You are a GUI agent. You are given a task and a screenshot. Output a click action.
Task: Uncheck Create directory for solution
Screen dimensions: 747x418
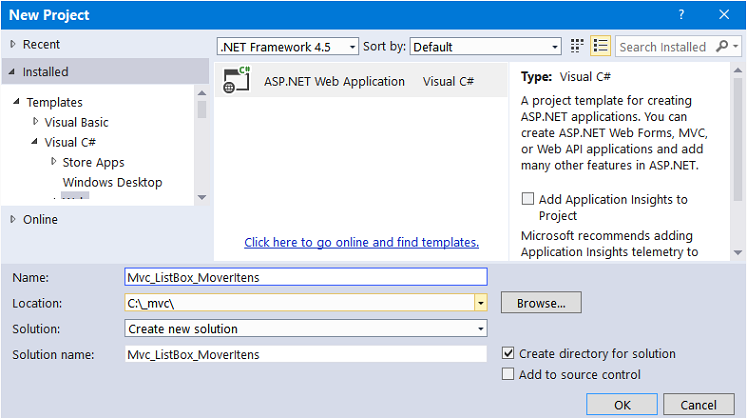508,353
